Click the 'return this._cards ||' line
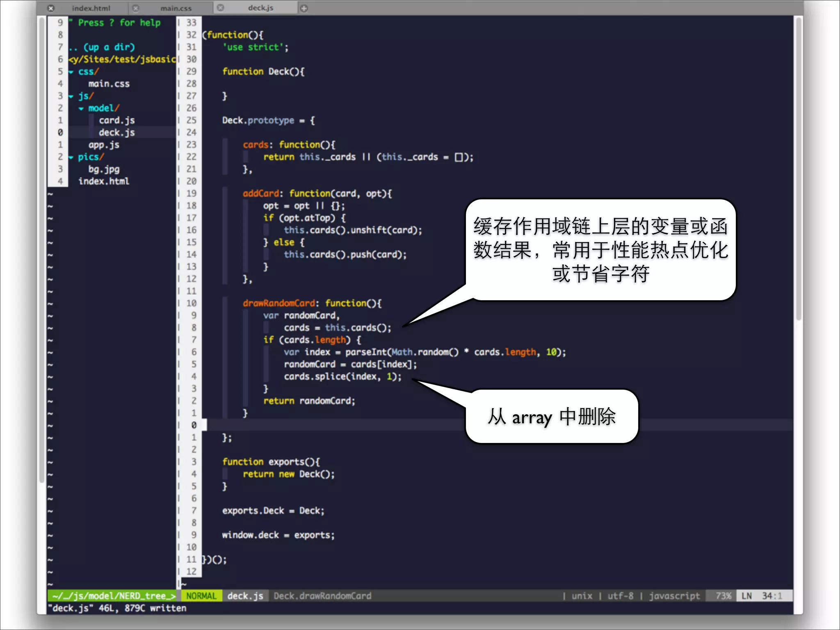Image resolution: width=840 pixels, height=630 pixels. (x=368, y=157)
